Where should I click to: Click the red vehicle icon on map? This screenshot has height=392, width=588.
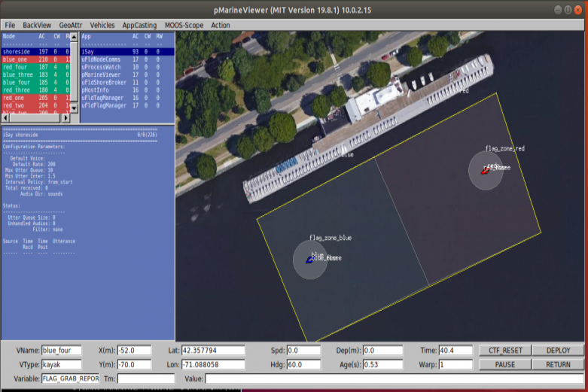[x=485, y=171]
